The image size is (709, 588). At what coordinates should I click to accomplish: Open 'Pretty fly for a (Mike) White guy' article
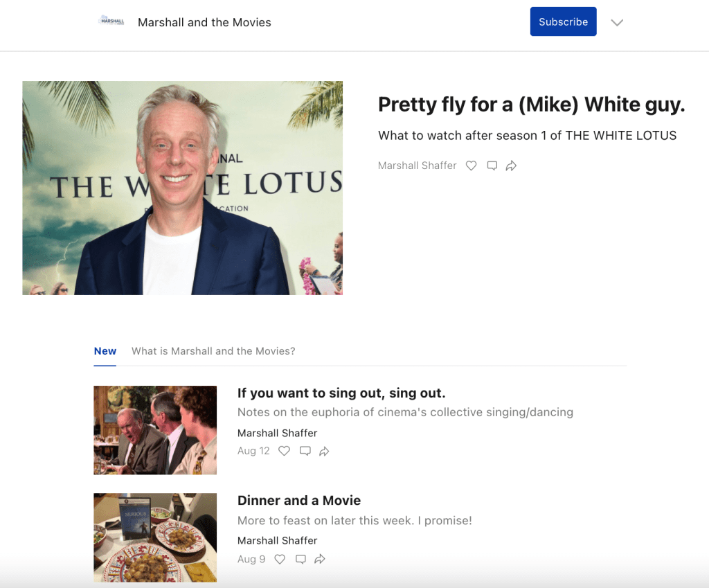(x=531, y=105)
